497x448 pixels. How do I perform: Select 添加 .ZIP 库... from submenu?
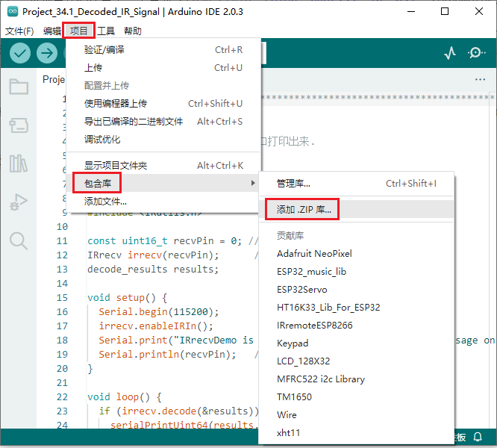[304, 210]
